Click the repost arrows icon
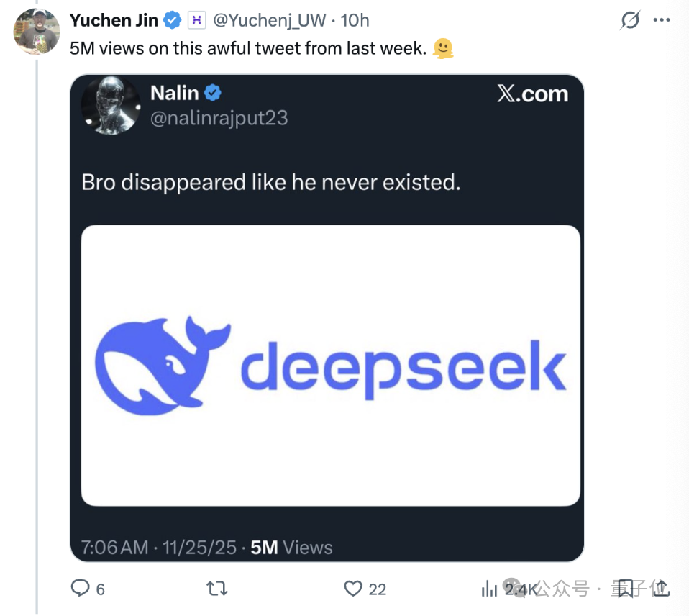The height and width of the screenshot is (616, 689). pos(216,589)
